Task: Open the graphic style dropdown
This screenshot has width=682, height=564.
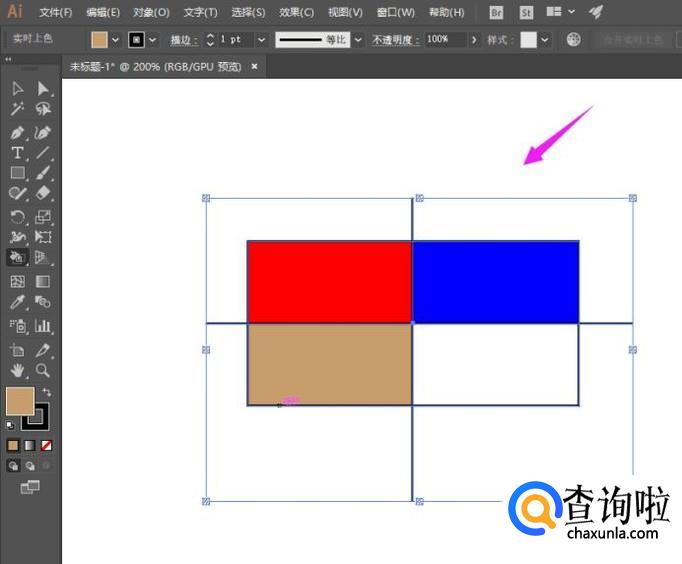Action: click(545, 40)
